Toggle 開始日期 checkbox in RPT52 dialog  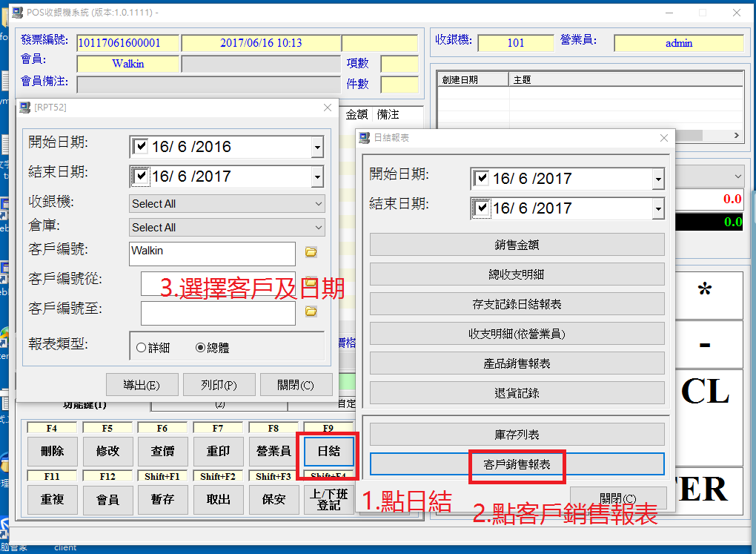140,146
